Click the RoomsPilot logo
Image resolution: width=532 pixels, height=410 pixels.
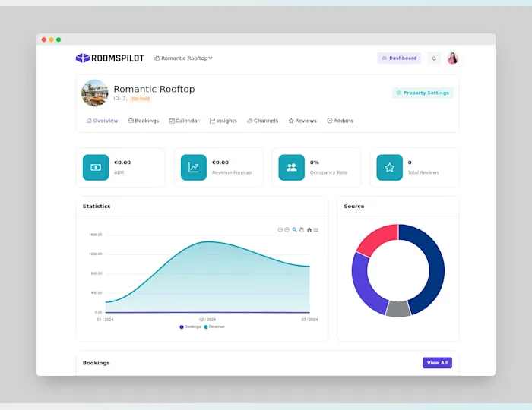pos(109,58)
